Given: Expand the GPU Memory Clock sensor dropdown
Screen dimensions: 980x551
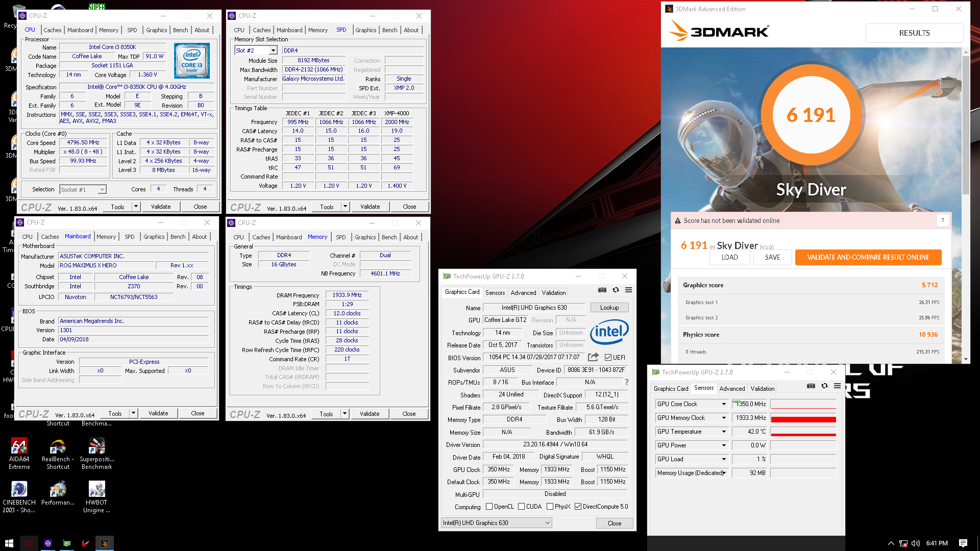Looking at the screenshot, I should 723,418.
